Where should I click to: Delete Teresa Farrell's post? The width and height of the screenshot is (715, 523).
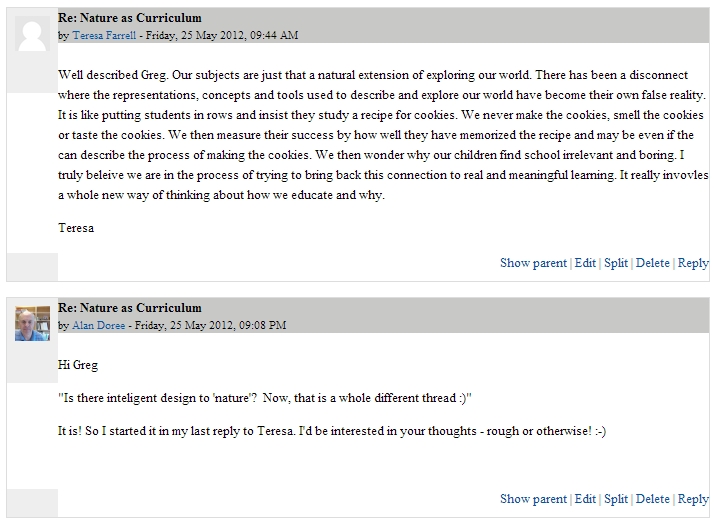pos(652,263)
